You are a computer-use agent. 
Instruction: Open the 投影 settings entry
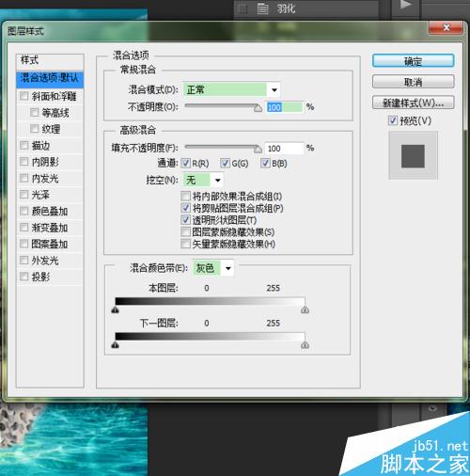click(x=40, y=277)
